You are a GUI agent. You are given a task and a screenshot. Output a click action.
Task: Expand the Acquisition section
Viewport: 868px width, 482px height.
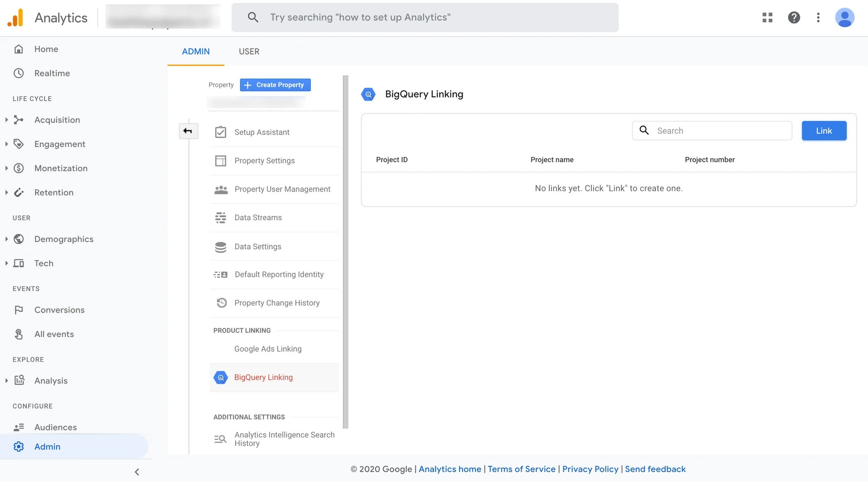click(6, 120)
